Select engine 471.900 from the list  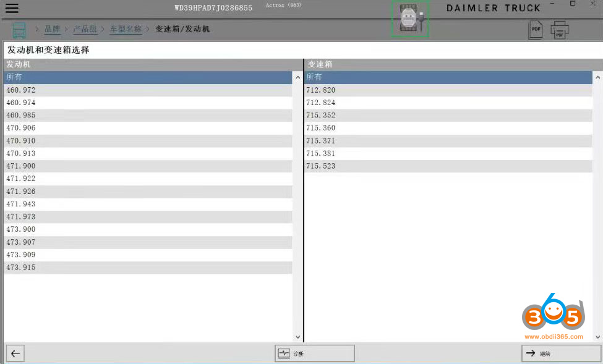tap(147, 166)
